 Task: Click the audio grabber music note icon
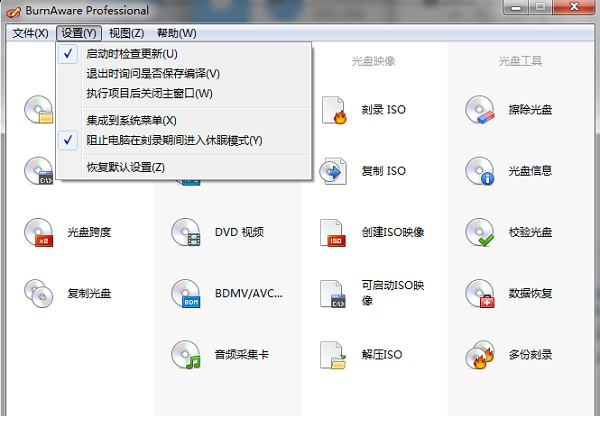(x=186, y=355)
